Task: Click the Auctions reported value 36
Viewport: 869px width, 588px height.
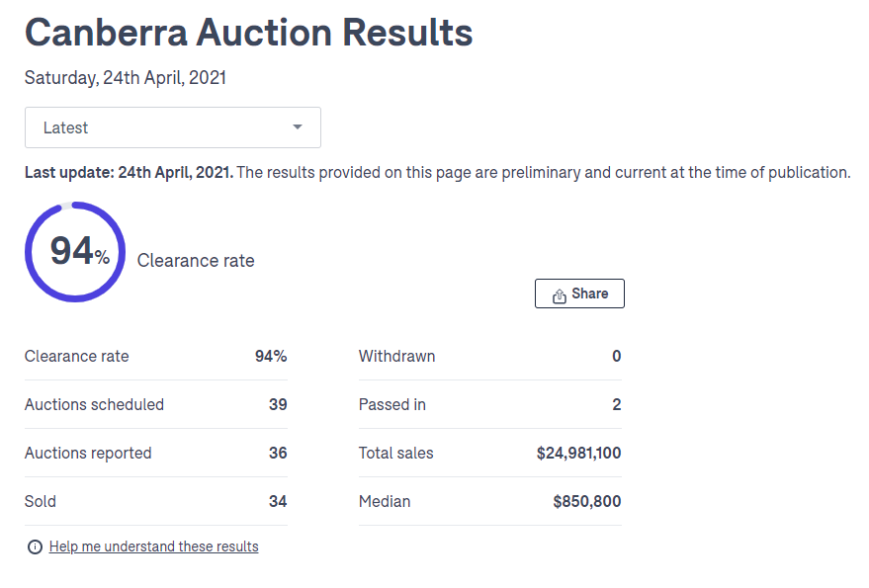Action: 278,453
